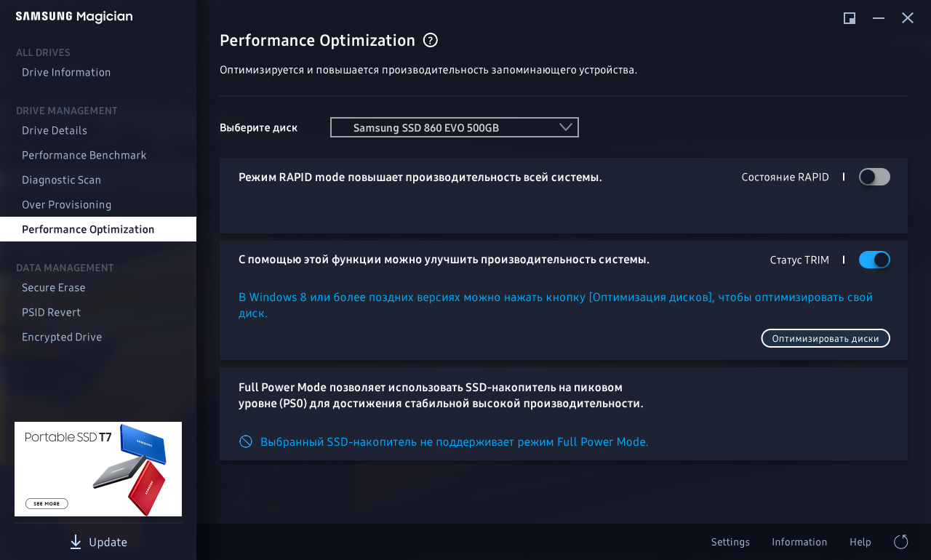Enable the RAPID mode toggle
Viewport: 931px width, 560px height.
(874, 177)
